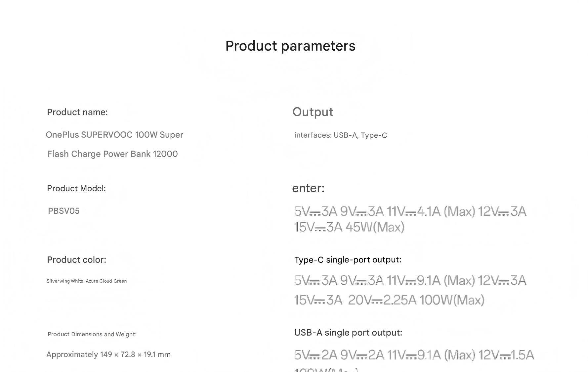Click the "Product name:" label
588x372 pixels.
(x=77, y=112)
